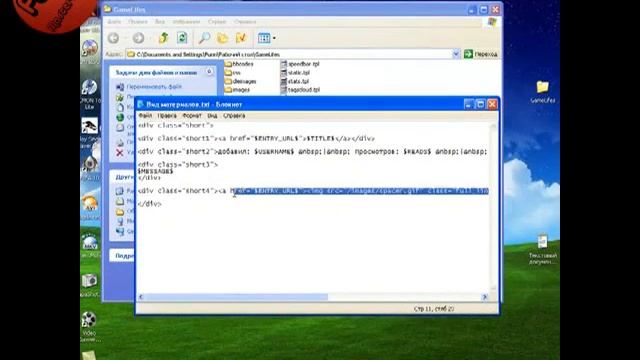Click the Notepad title bar icon
The image size is (640, 360).
coord(141,104)
